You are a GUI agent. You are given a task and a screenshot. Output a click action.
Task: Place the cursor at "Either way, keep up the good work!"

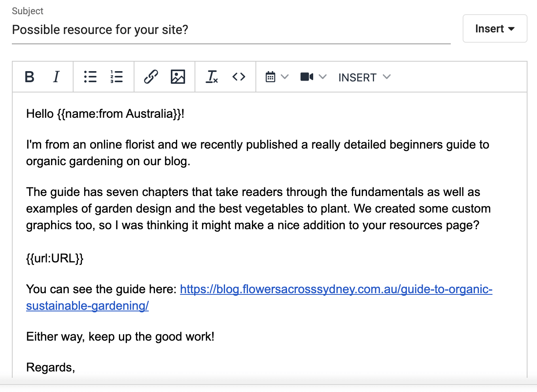120,337
